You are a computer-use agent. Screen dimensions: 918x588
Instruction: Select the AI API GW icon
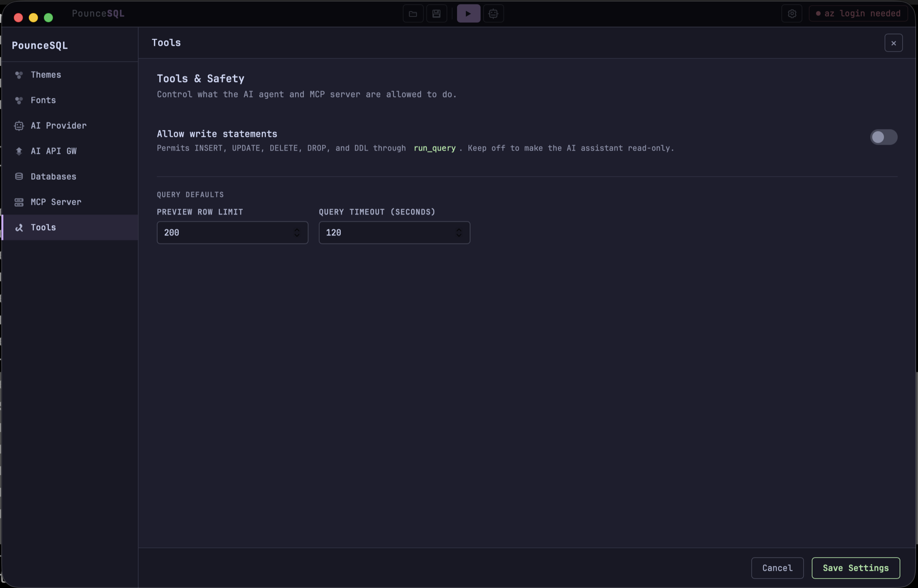(x=19, y=151)
